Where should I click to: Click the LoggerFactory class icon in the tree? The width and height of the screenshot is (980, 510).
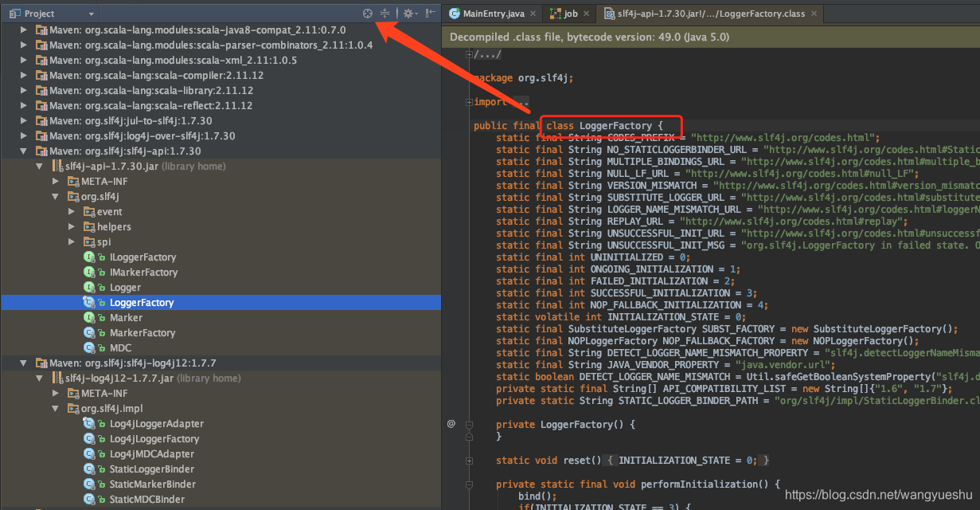(x=88, y=302)
